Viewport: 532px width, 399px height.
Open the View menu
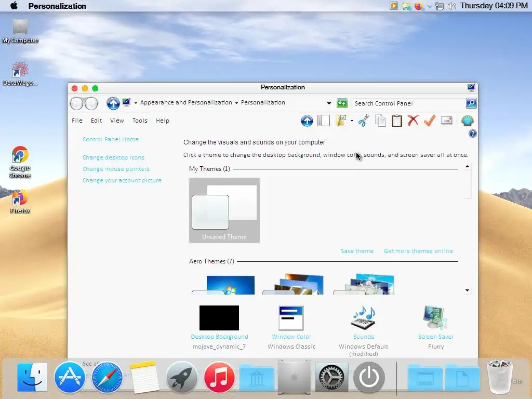[117, 121]
